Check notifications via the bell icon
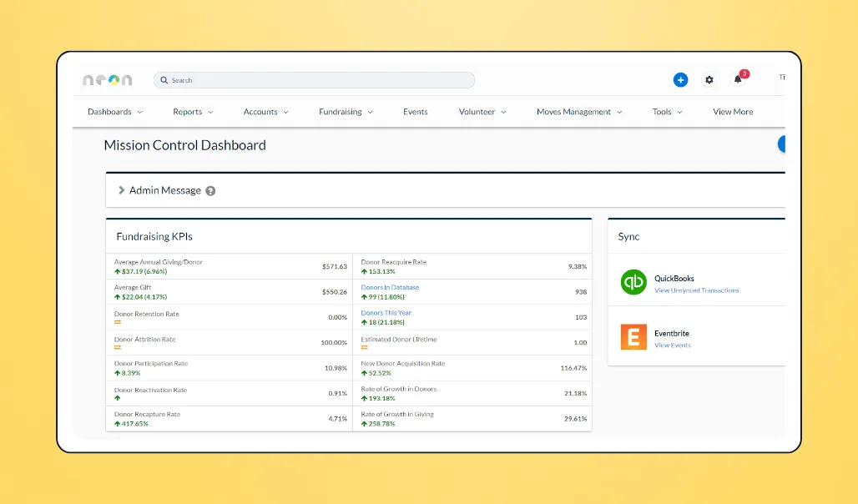 (x=737, y=80)
